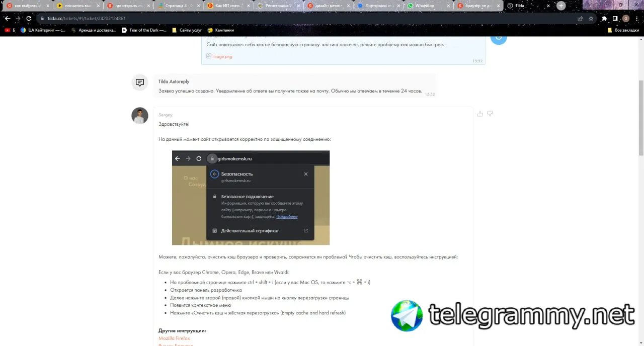Click the 'Другие инструкции:' heading

tap(182, 330)
